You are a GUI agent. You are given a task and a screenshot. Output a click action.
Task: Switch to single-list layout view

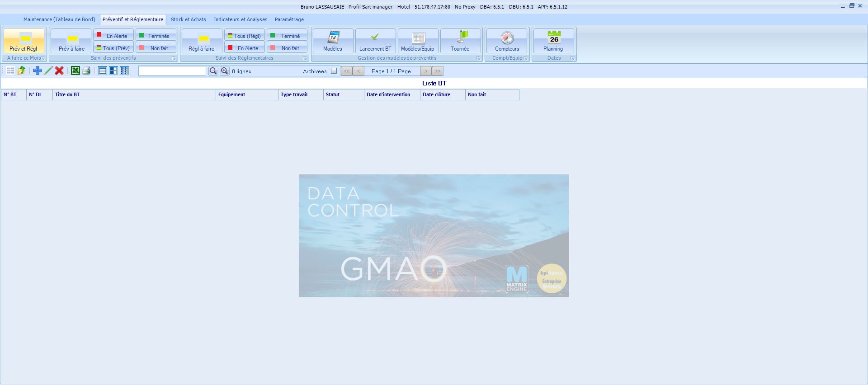103,70
